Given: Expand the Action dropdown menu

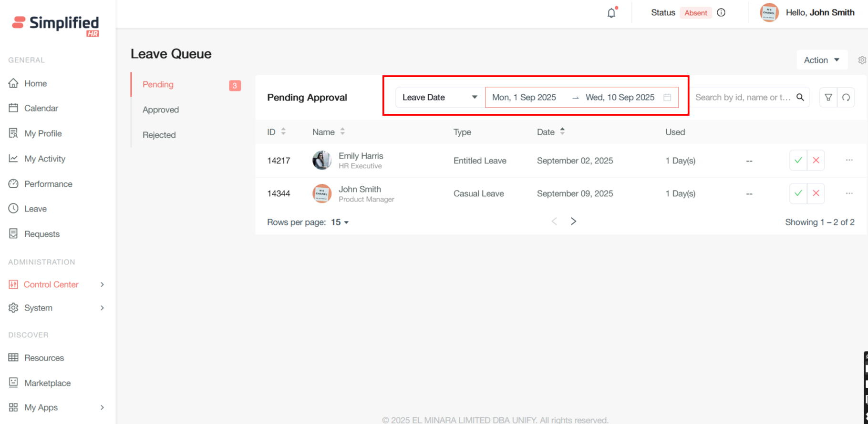Looking at the screenshot, I should point(821,60).
